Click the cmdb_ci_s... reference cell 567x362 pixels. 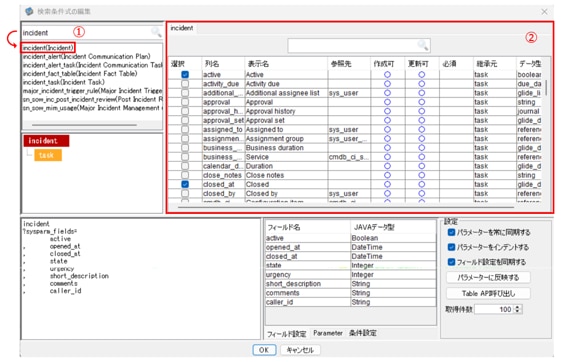[x=349, y=157]
